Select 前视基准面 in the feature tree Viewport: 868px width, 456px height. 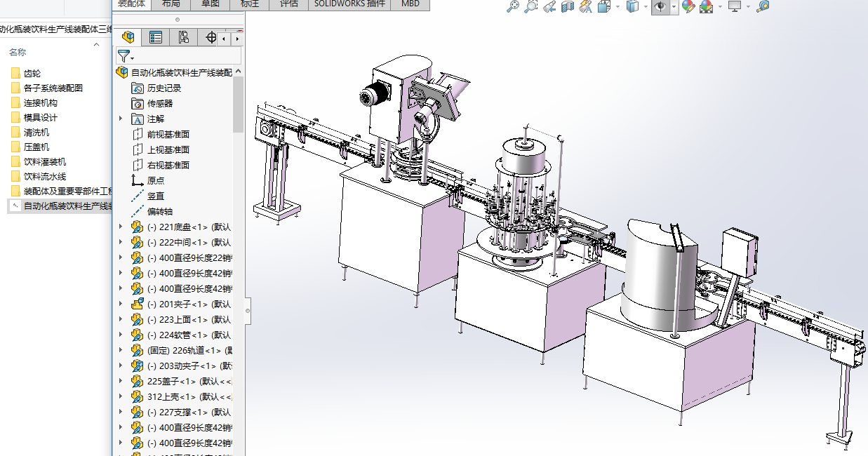[168, 134]
